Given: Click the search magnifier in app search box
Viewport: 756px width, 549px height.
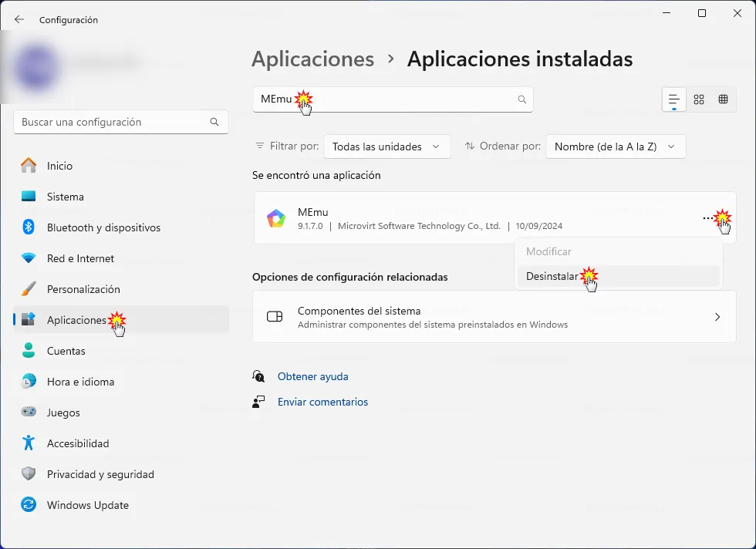Looking at the screenshot, I should point(521,99).
